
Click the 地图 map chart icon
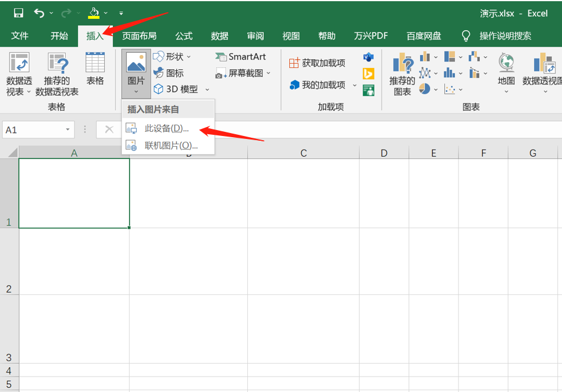click(506, 73)
